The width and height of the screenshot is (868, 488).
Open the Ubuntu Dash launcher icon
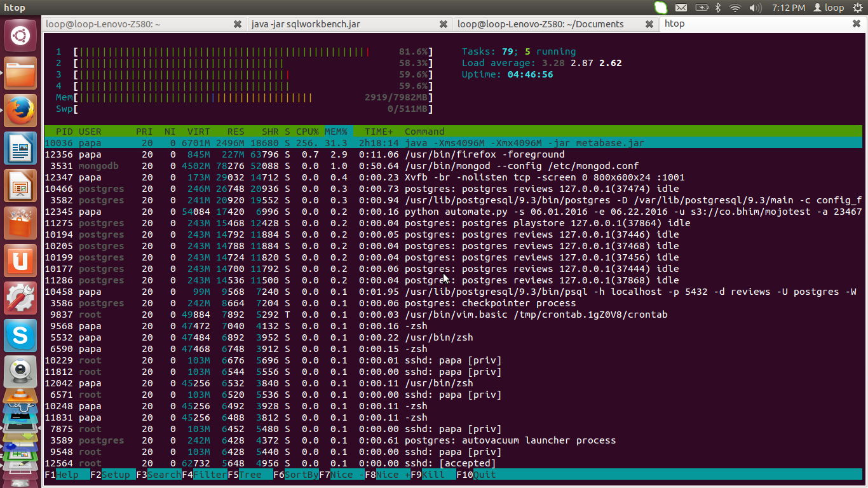[x=20, y=35]
